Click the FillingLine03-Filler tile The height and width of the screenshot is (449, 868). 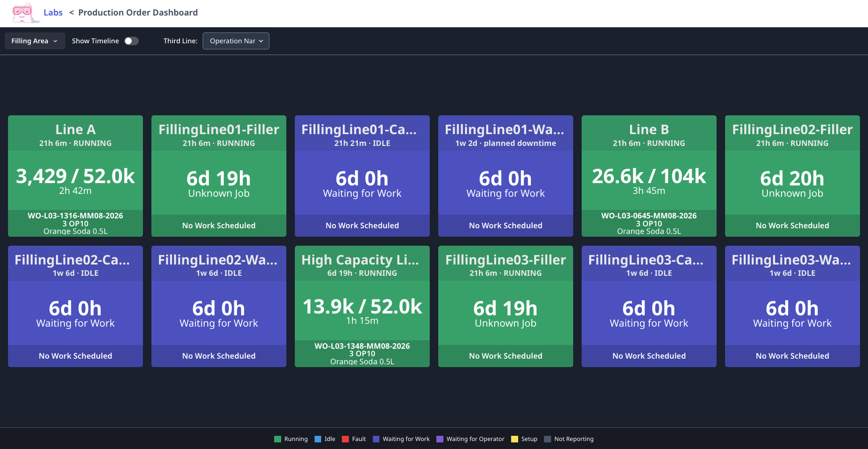pyautogui.click(x=505, y=306)
